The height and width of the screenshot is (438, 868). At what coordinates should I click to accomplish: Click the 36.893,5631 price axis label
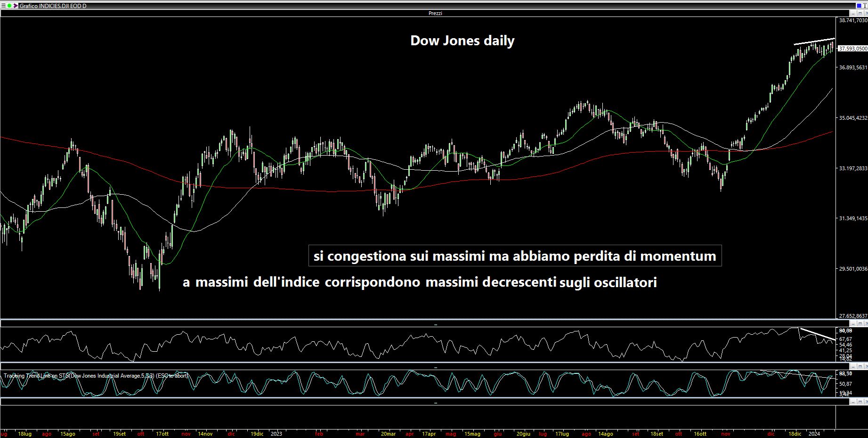coord(853,67)
